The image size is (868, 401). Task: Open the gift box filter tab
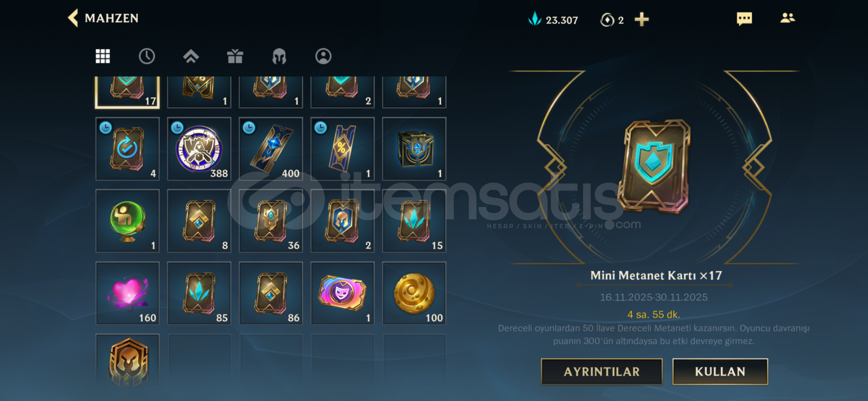pos(235,56)
